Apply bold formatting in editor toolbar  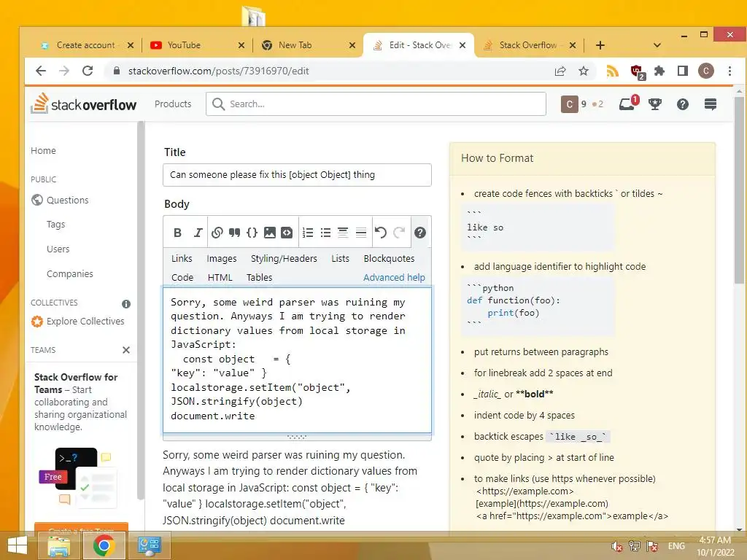177,233
